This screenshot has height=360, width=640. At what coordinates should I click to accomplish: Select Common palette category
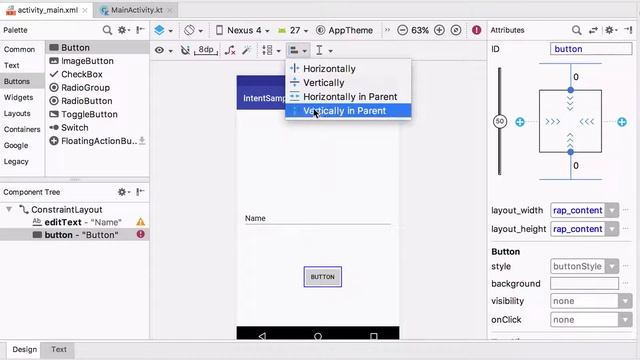point(19,49)
